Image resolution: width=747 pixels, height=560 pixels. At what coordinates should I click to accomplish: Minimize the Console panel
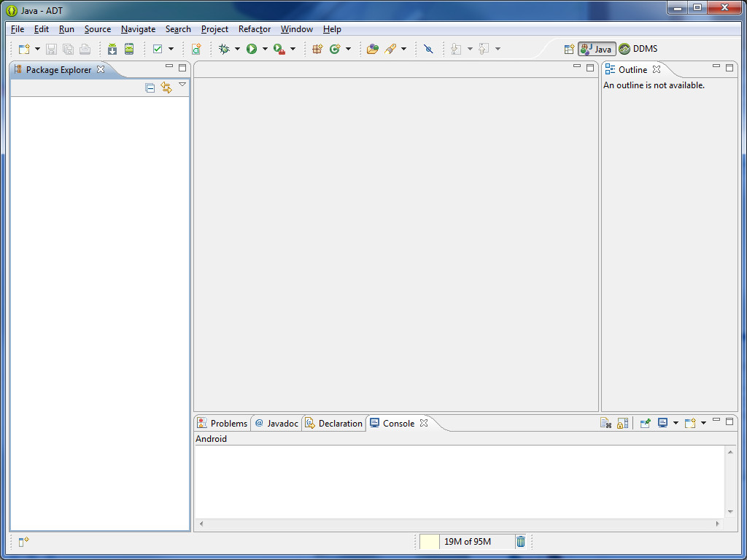[716, 420]
